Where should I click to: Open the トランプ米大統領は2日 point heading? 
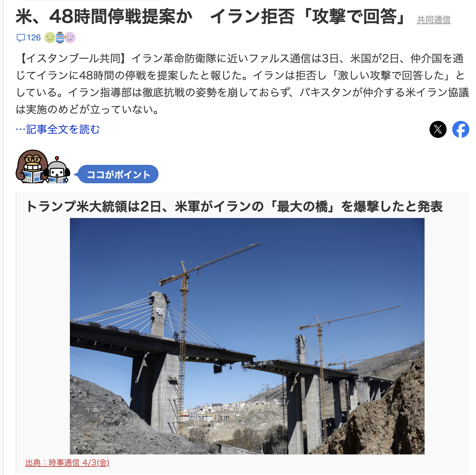[x=234, y=206]
